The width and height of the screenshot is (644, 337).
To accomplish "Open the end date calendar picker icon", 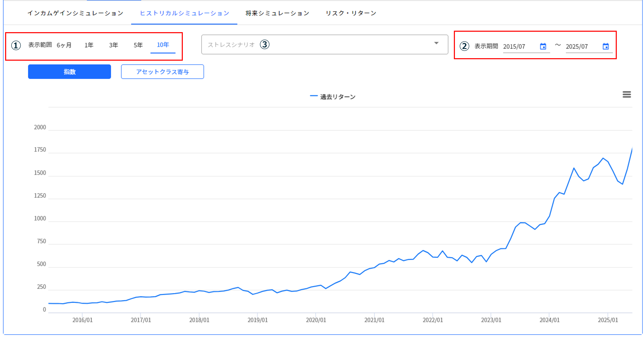I will [x=607, y=46].
